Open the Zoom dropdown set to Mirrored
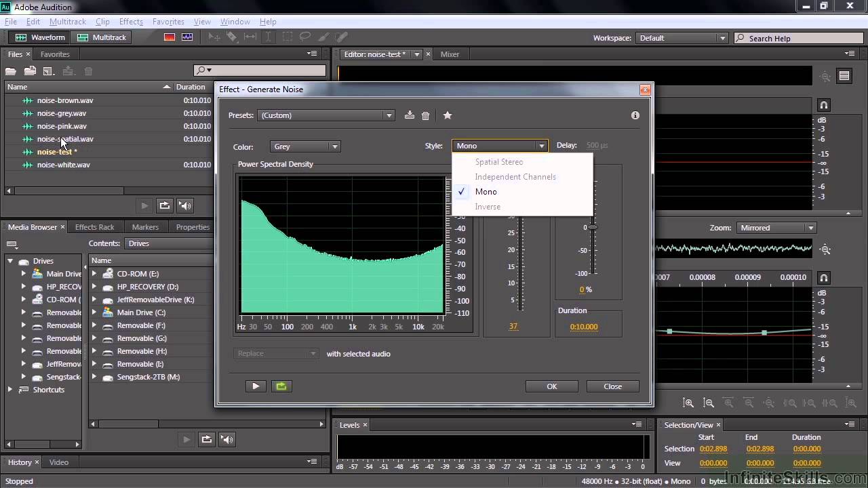Image resolution: width=868 pixels, height=488 pixels. 776,228
